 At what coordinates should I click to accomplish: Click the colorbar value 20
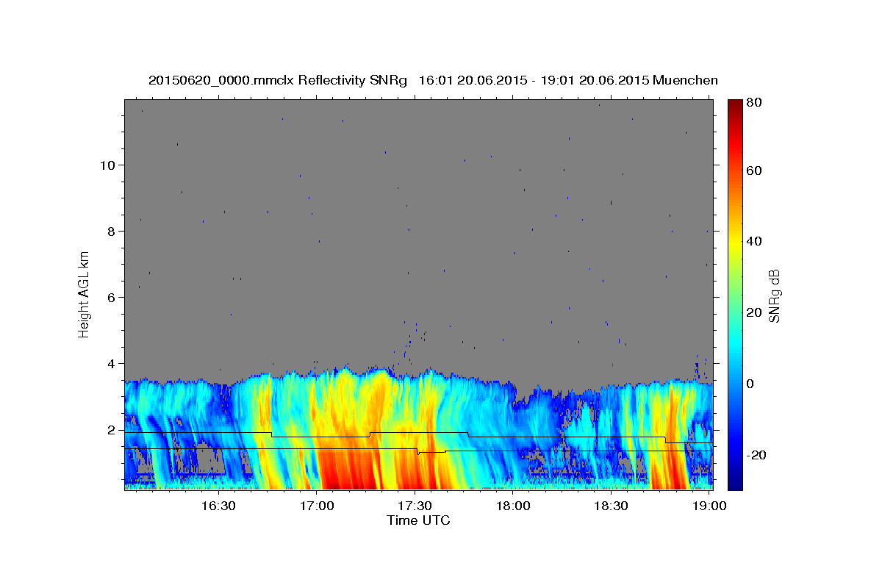coord(754,312)
